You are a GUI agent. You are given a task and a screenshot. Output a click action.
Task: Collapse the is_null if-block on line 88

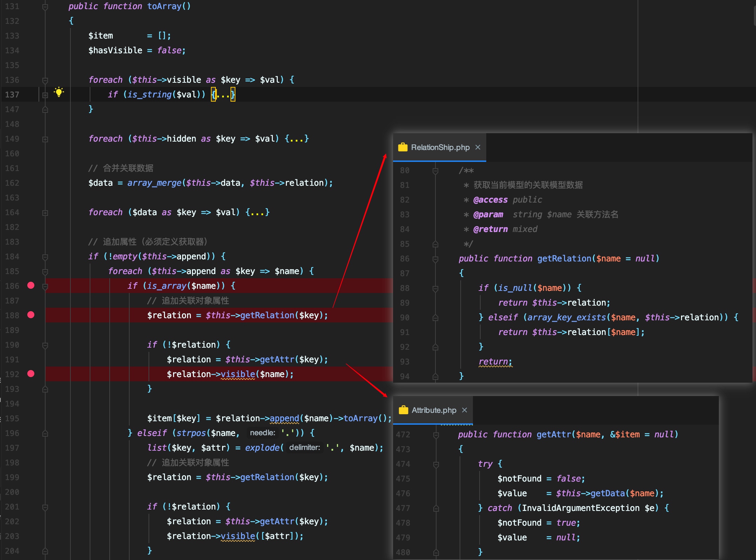tap(435, 288)
